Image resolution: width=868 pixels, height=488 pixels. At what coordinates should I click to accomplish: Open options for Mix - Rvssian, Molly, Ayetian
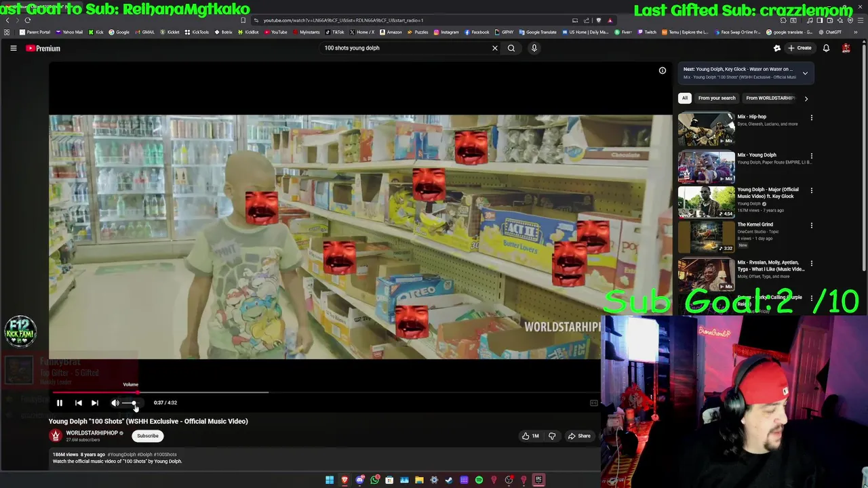tap(811, 263)
